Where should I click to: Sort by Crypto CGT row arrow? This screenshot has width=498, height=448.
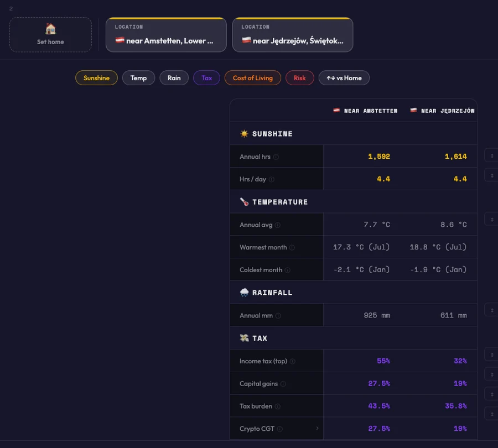coord(492,414)
